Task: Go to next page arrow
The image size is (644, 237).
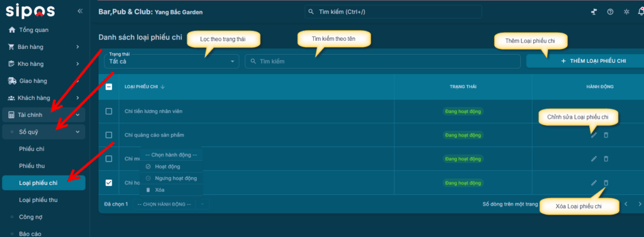Action: (640, 204)
